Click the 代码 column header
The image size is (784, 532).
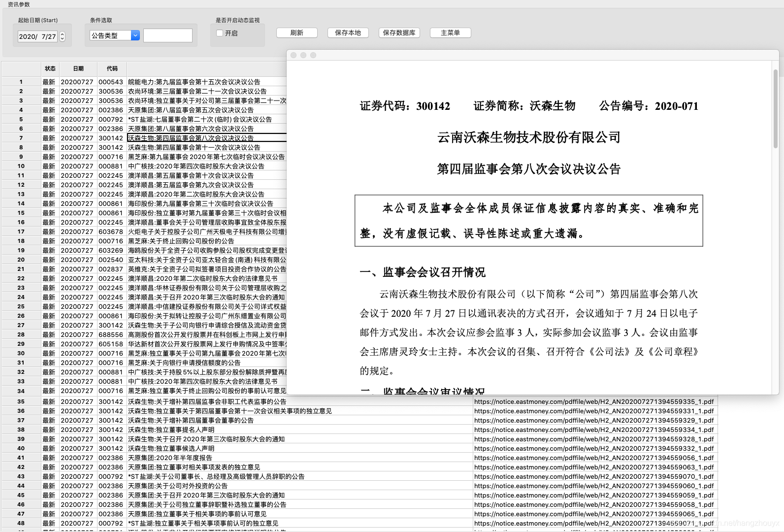(112, 68)
